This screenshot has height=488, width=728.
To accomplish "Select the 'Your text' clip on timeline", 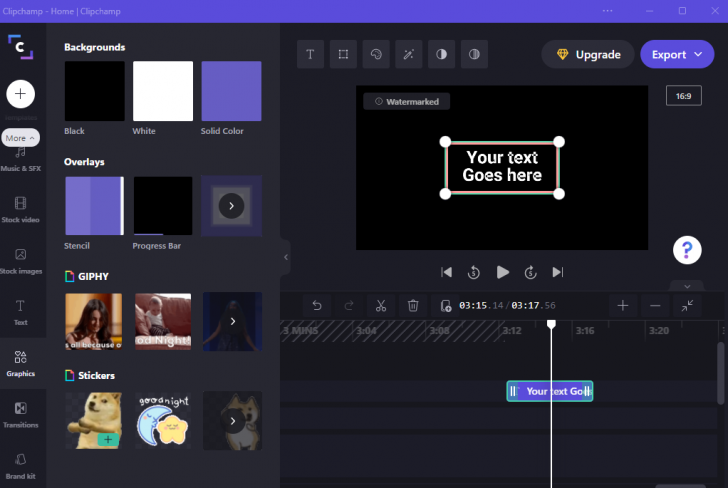I will pos(551,391).
